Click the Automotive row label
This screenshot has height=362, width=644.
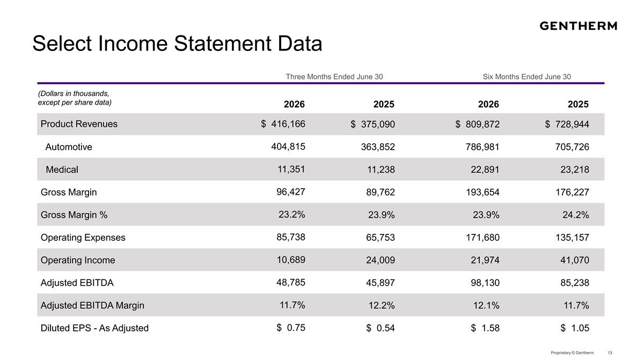(69, 147)
